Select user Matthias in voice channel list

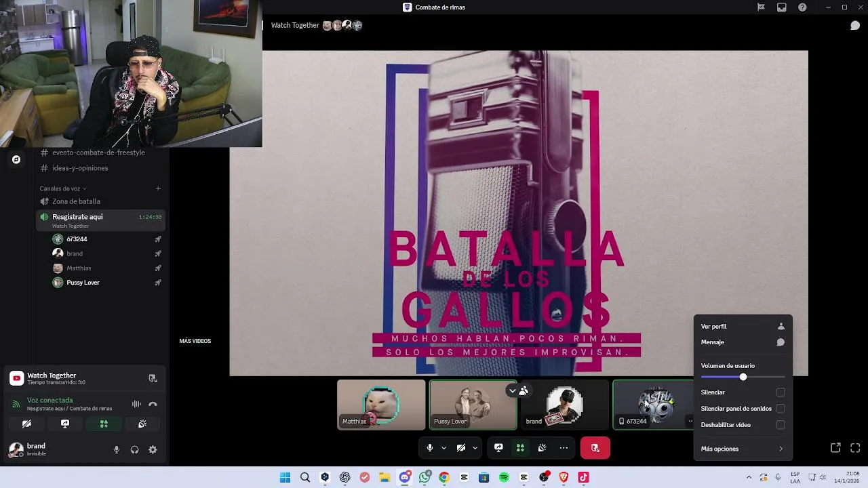point(107,268)
